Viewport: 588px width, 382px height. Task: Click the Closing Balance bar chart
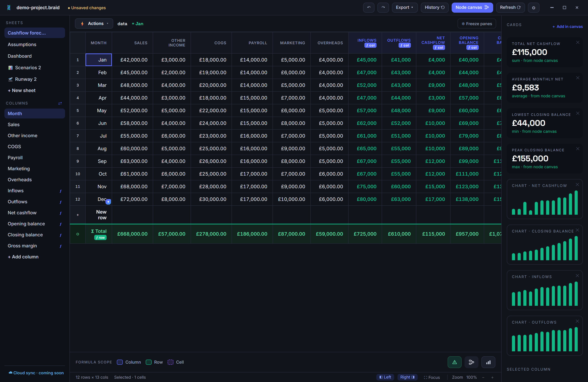[544, 248]
